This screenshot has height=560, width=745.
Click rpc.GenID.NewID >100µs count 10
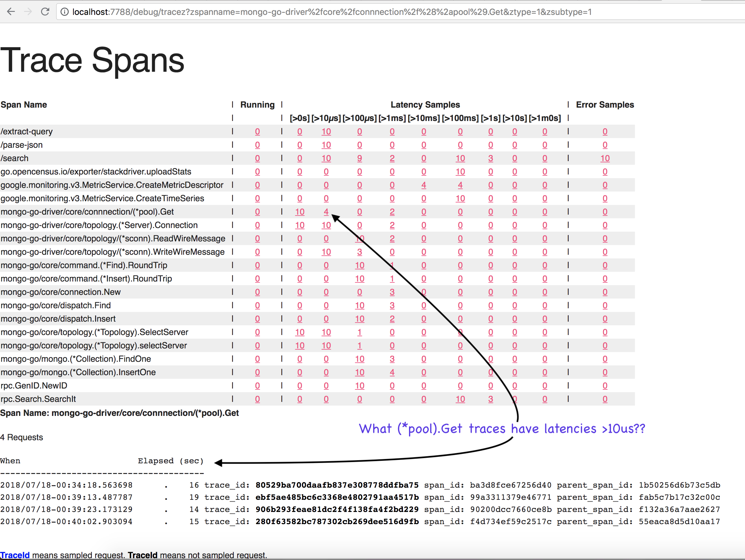[x=359, y=385]
